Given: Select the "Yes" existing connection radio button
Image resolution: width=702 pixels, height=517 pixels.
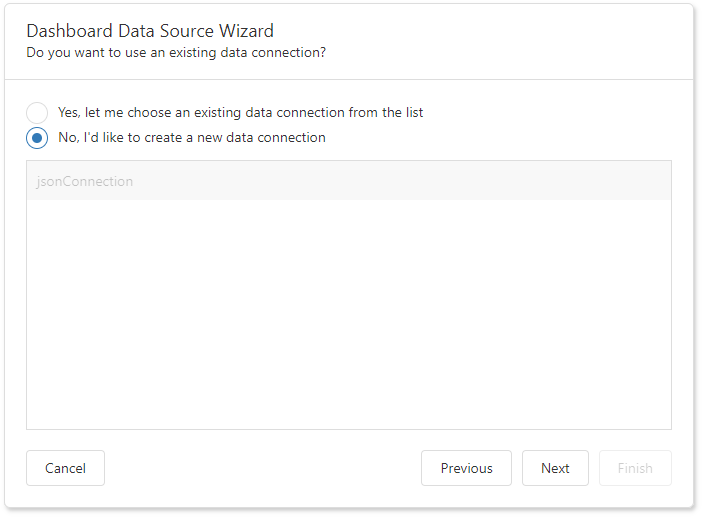Looking at the screenshot, I should 37,113.
